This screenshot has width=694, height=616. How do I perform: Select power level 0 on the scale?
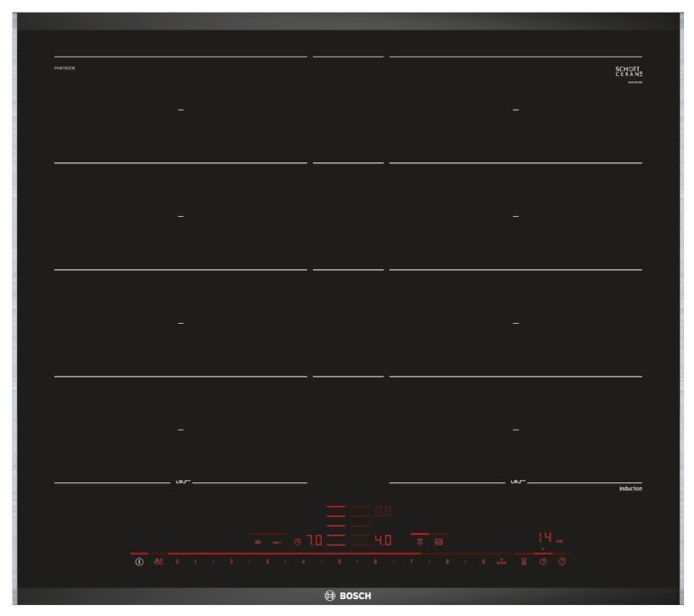click(x=177, y=562)
